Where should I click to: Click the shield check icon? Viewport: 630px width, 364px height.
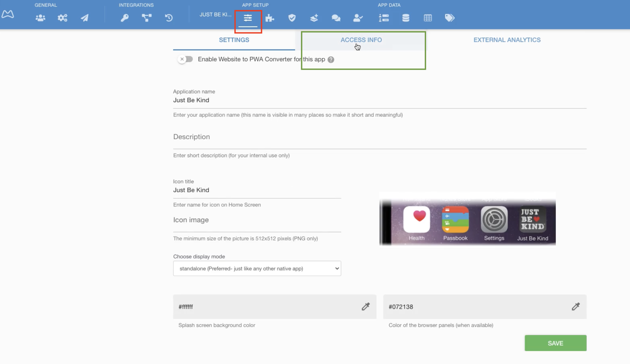pyautogui.click(x=292, y=18)
